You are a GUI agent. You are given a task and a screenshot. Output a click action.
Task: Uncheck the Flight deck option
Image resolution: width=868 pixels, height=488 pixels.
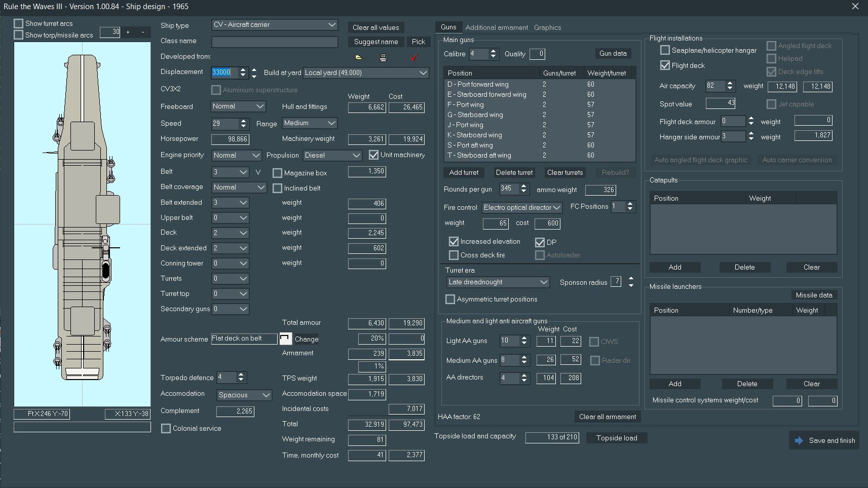tap(665, 65)
